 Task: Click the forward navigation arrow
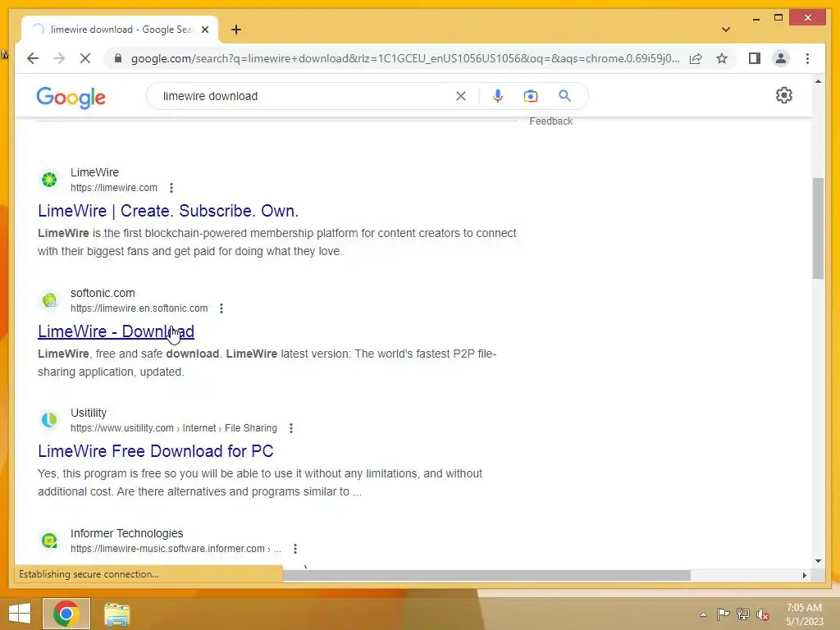pos(59,58)
